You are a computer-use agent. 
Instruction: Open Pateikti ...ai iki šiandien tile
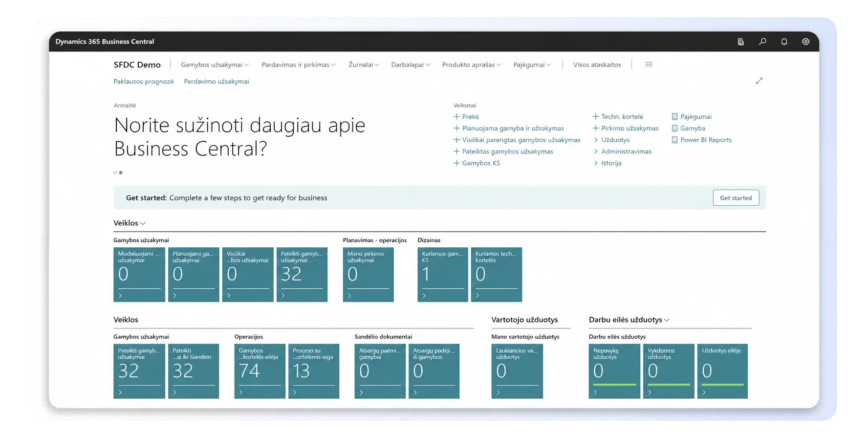194,371
